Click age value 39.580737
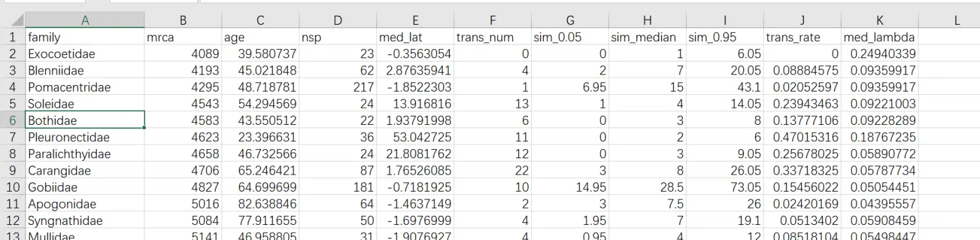 click(x=260, y=54)
